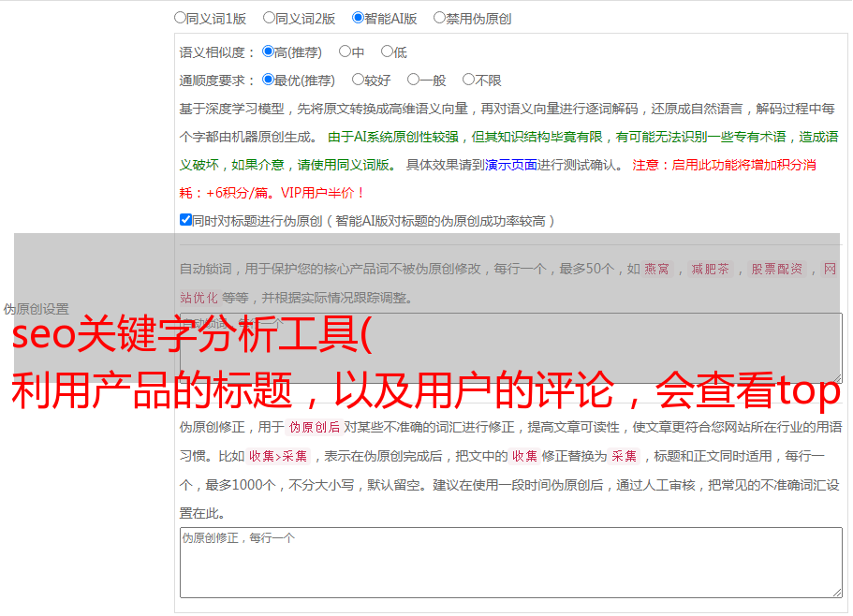853x616 pixels.
Task: Select 禁用伪原创 radio option
Action: (x=439, y=18)
